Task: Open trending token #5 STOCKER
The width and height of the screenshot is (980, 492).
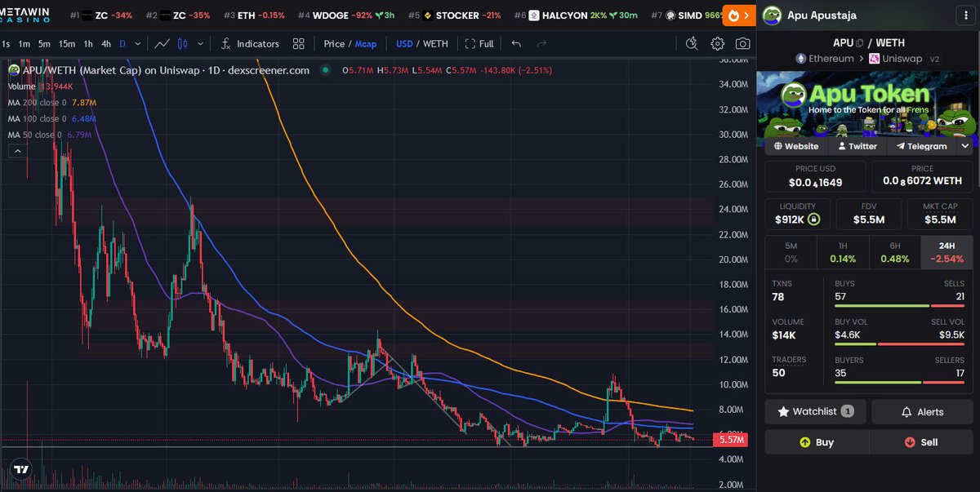Action: tap(455, 15)
